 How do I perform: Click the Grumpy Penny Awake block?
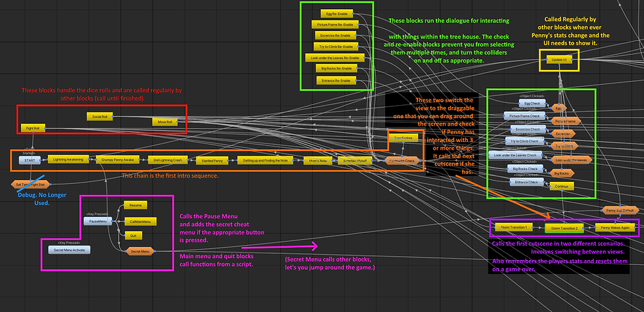118,160
